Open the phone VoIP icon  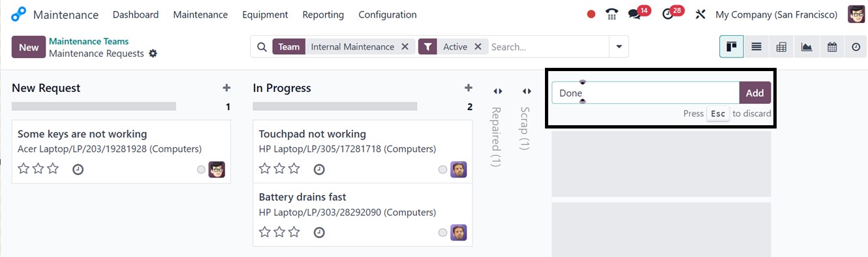tap(612, 14)
